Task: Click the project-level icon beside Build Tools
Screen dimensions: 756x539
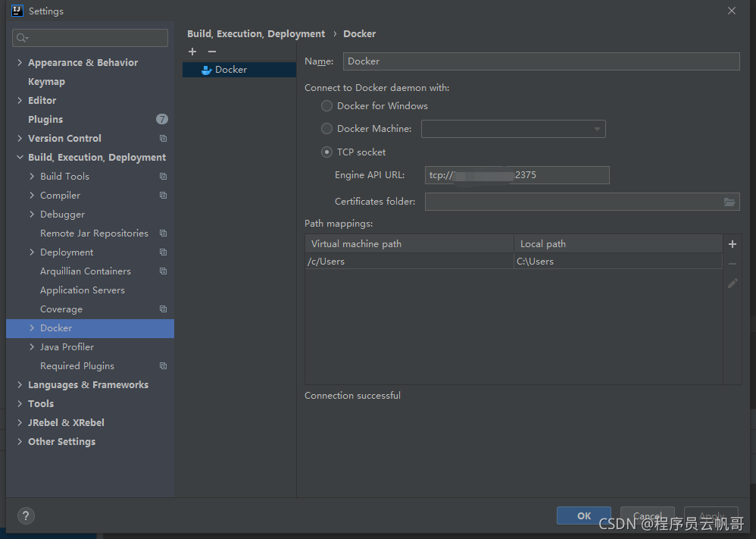Action: coord(164,177)
